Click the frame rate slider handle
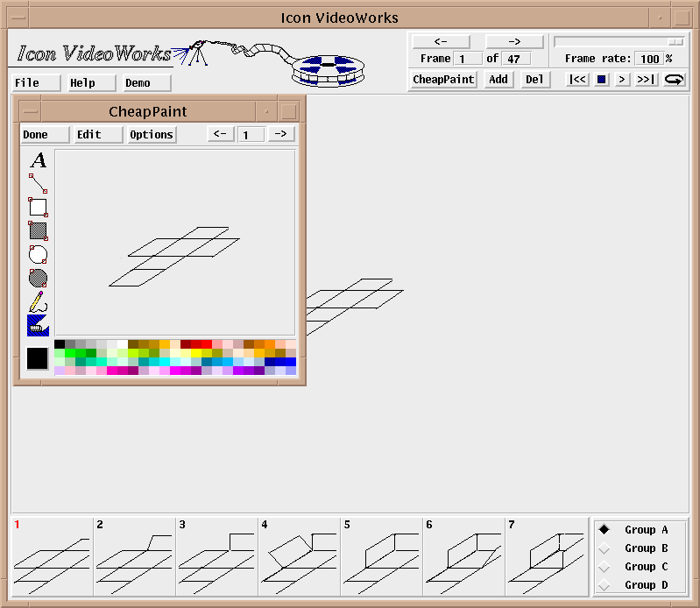700x608 pixels. point(675,41)
